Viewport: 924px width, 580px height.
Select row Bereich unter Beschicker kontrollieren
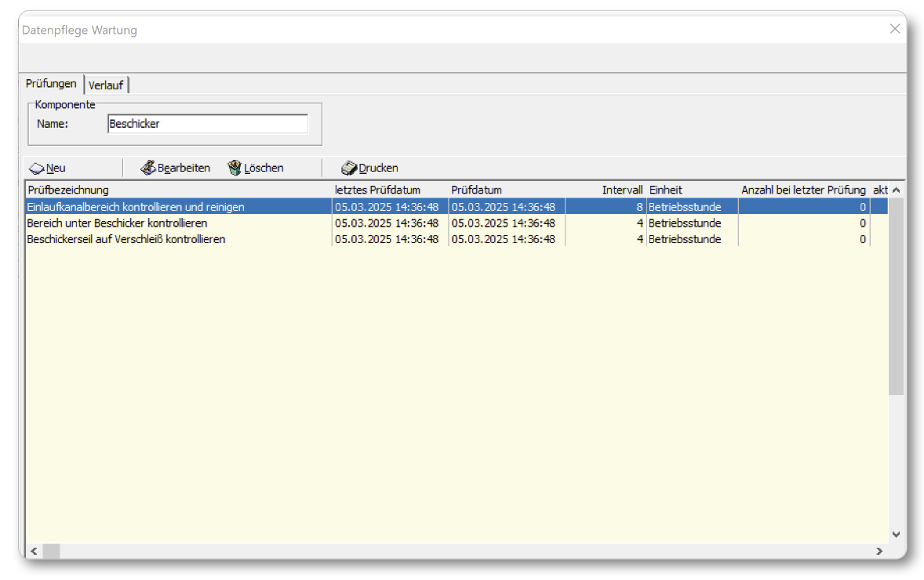(457, 223)
